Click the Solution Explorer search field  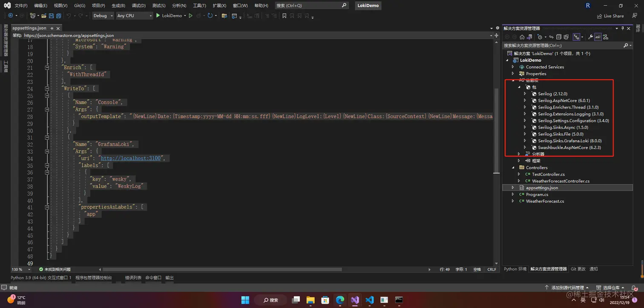(567, 46)
